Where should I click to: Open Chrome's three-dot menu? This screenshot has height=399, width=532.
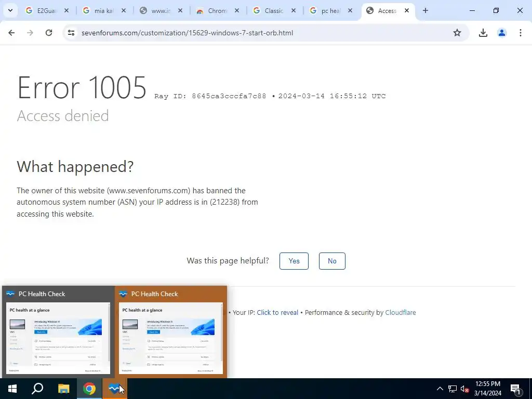pyautogui.click(x=520, y=33)
